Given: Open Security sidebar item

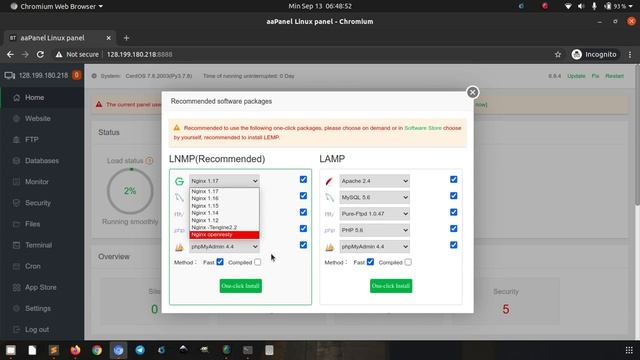Looking at the screenshot, I should tap(42, 203).
